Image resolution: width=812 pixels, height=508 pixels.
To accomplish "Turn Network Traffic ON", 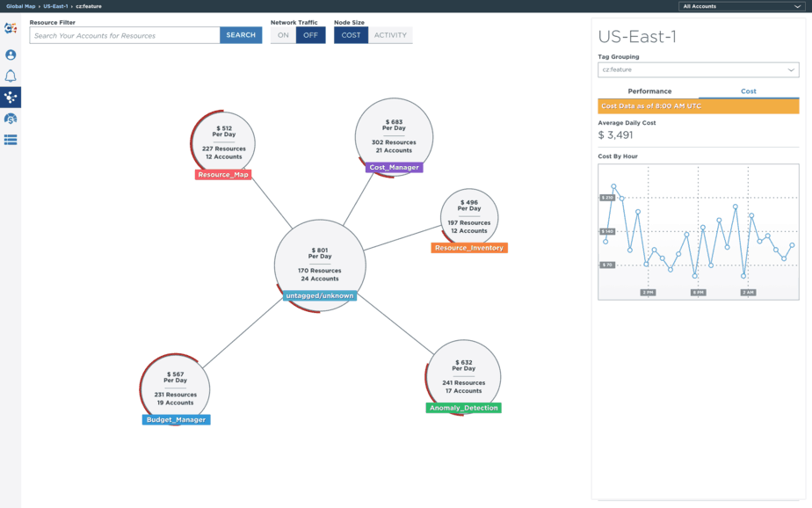I will click(283, 35).
